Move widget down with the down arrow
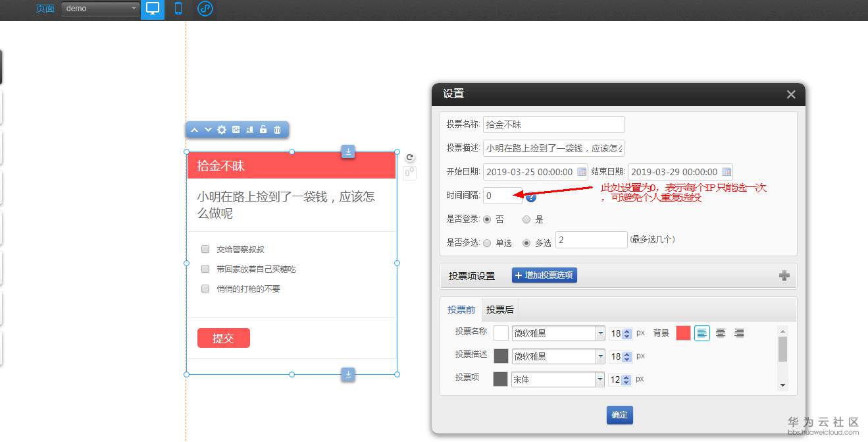Screen dimensions: 868x442 point(208,130)
